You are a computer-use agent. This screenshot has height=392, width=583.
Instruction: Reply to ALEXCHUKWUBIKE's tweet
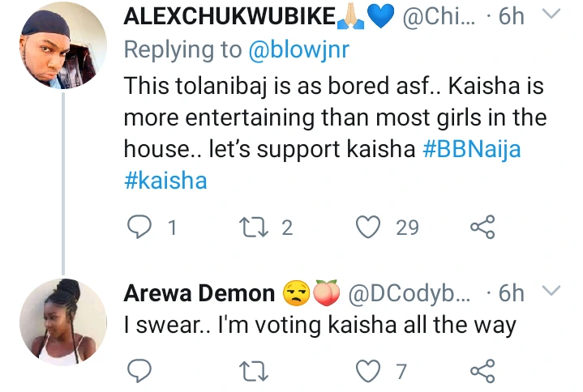(x=141, y=228)
